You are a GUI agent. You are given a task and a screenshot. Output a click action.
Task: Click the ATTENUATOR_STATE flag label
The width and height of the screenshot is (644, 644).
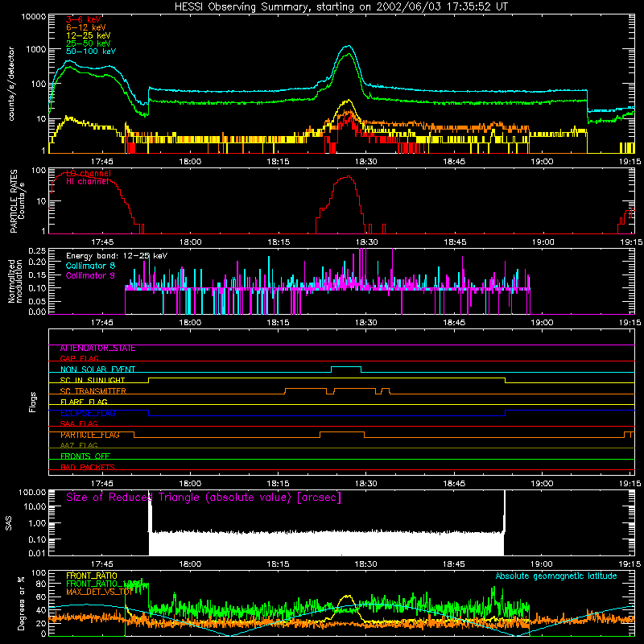coord(97,349)
